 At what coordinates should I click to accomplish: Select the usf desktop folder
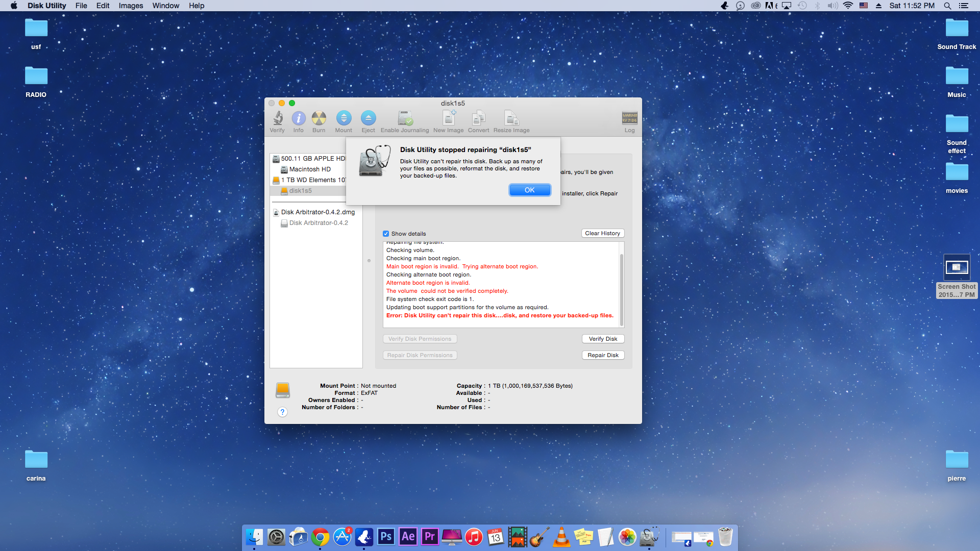(x=36, y=34)
